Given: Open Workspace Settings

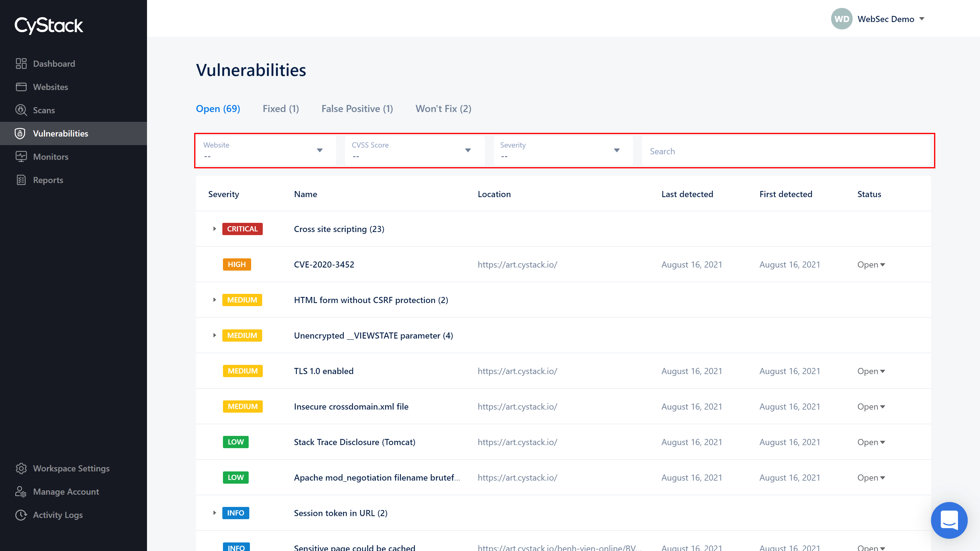Looking at the screenshot, I should click(x=71, y=468).
